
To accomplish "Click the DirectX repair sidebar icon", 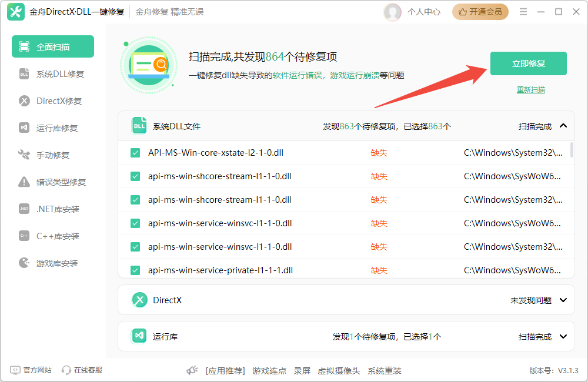I will (24, 101).
